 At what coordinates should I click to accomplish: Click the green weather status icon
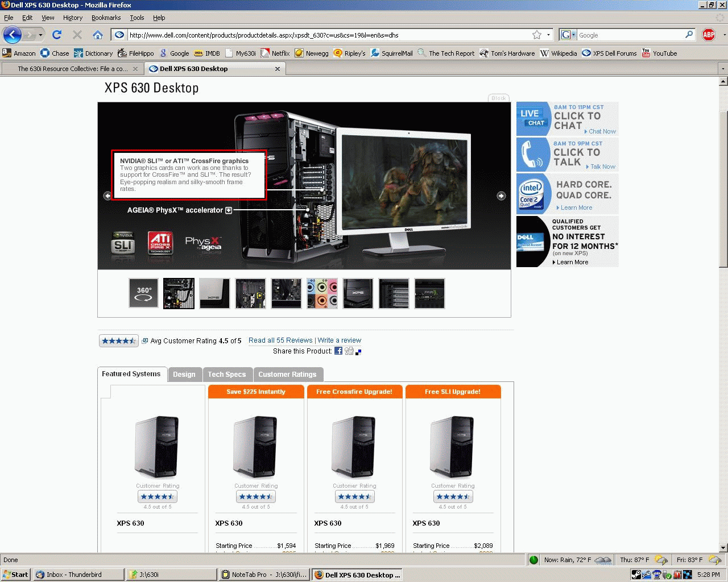[x=533, y=560]
